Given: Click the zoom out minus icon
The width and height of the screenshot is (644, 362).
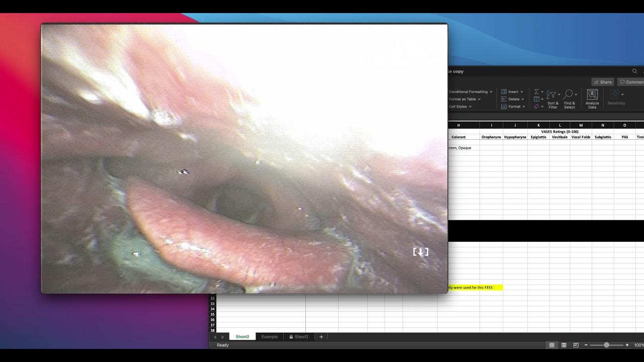Looking at the screenshot, I should (586, 345).
